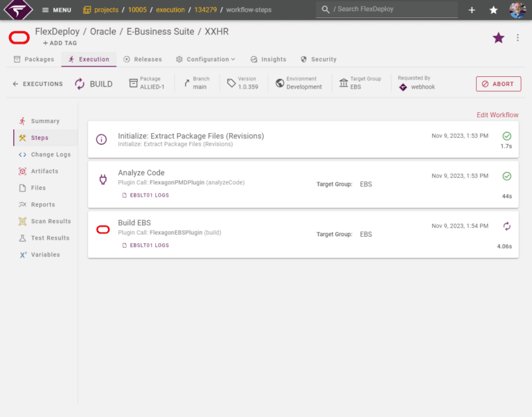Image resolution: width=532 pixels, height=417 pixels.
Task: Click the 44s duration on Analyze Code
Action: (506, 197)
